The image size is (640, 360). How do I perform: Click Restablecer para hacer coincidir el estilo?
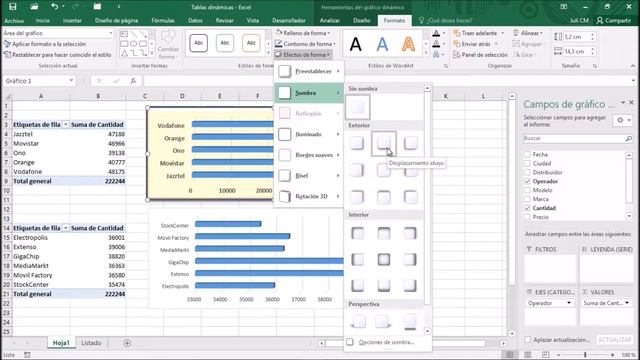tap(57, 54)
